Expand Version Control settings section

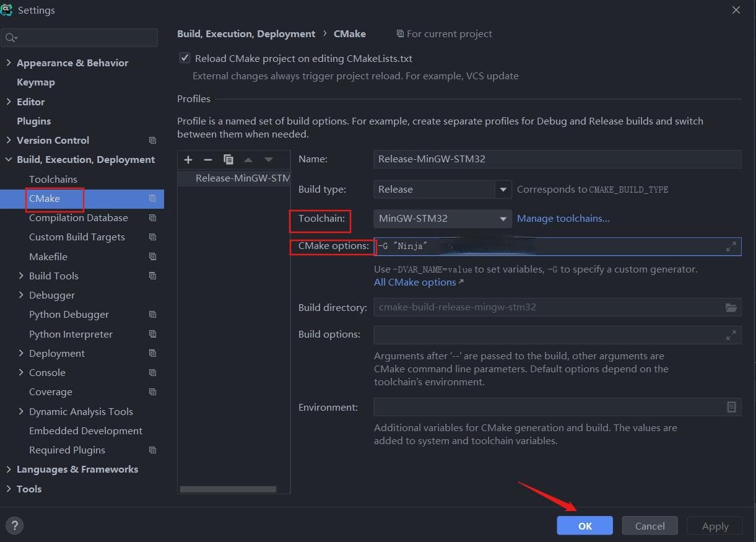9,141
